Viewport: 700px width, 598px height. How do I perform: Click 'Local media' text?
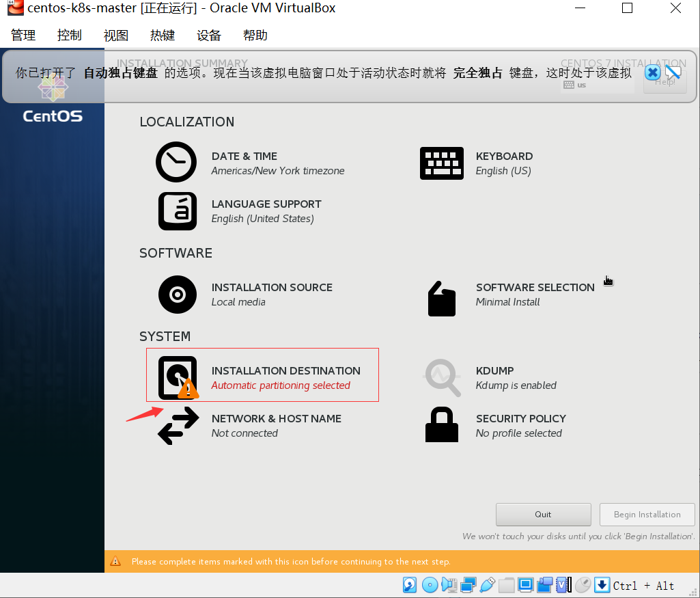[x=238, y=302]
